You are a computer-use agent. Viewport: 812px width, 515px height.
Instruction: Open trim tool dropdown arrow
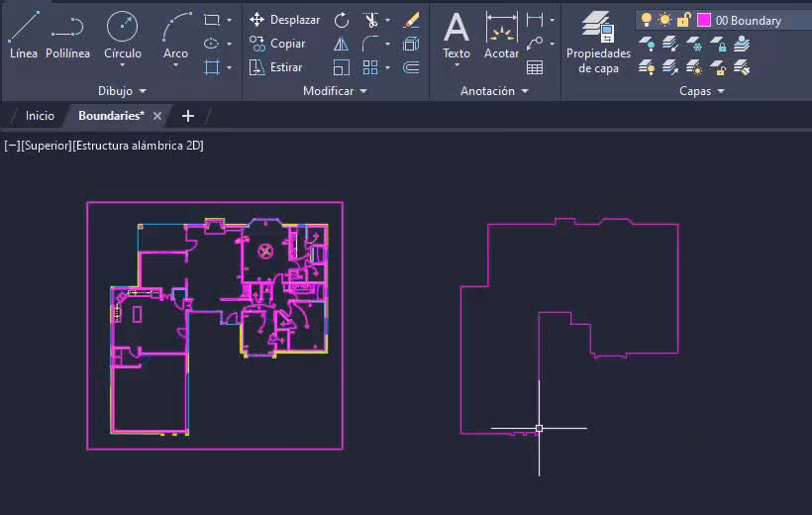(x=387, y=20)
